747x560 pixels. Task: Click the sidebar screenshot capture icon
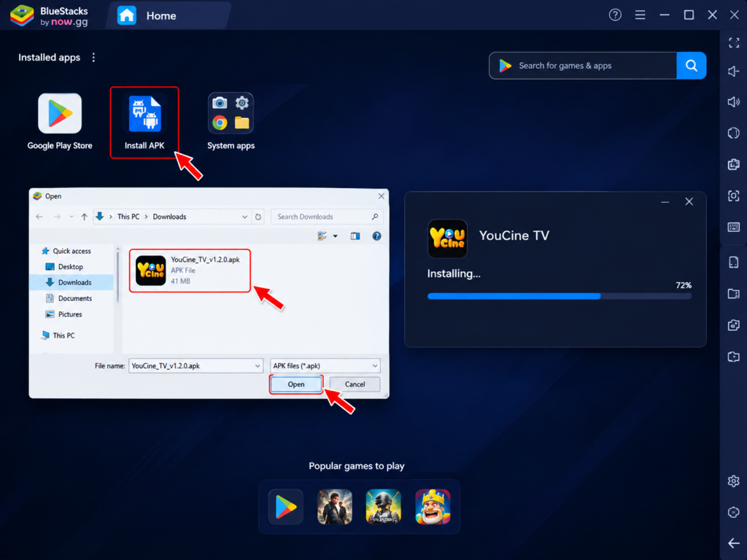[734, 195]
